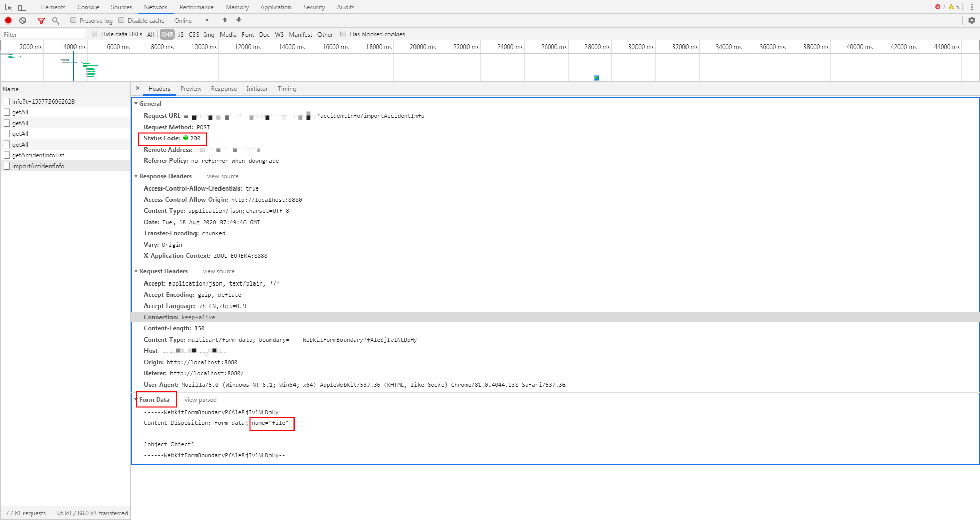The width and height of the screenshot is (980, 520).
Task: Switch to the Console panel
Action: (88, 7)
